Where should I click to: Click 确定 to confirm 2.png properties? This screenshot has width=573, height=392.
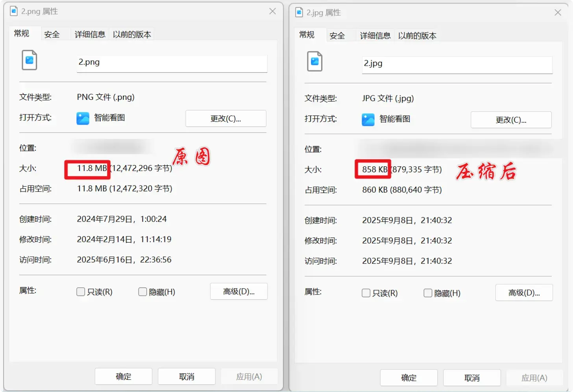point(123,376)
